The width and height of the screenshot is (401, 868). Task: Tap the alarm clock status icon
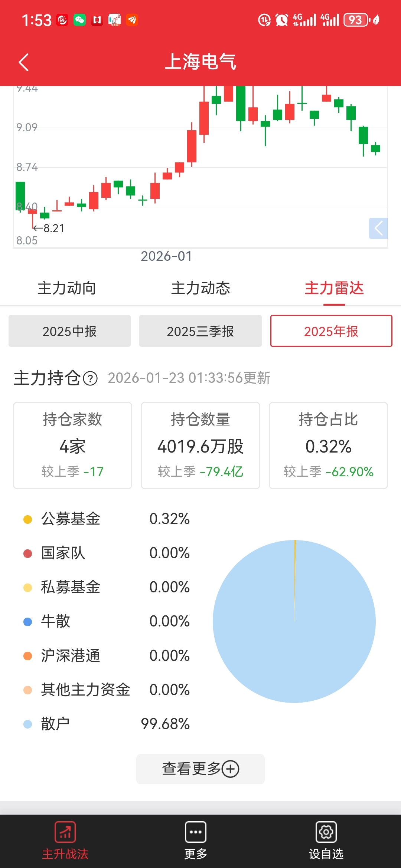(281, 20)
